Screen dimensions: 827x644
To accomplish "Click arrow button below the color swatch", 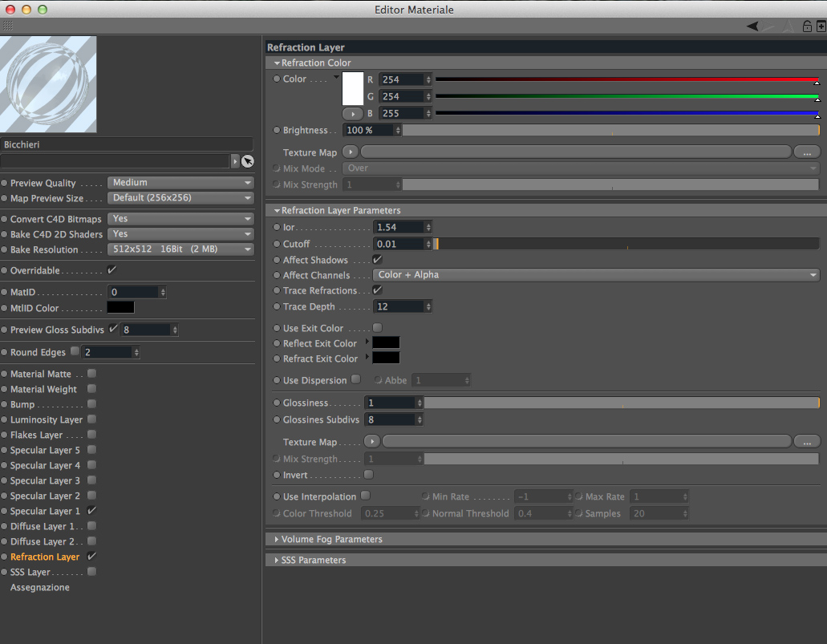I will pyautogui.click(x=352, y=113).
